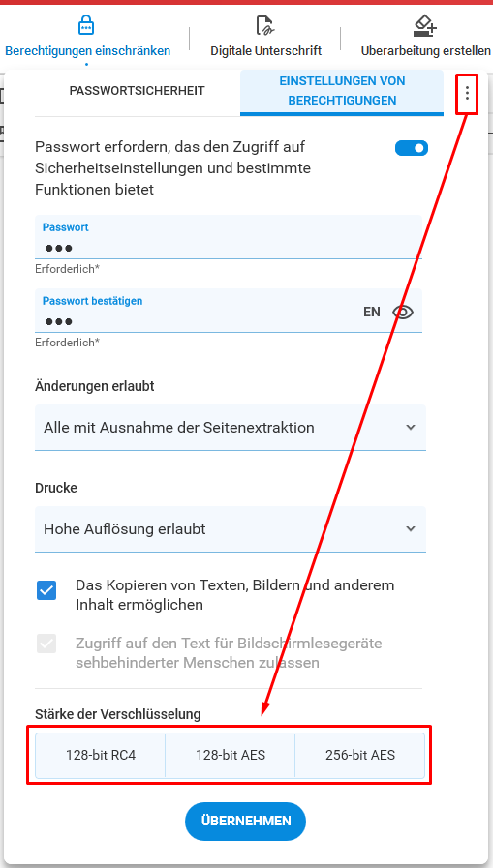Click the Bildschirmlesegeräte access checkbox
This screenshot has width=493, height=868.
46,644
